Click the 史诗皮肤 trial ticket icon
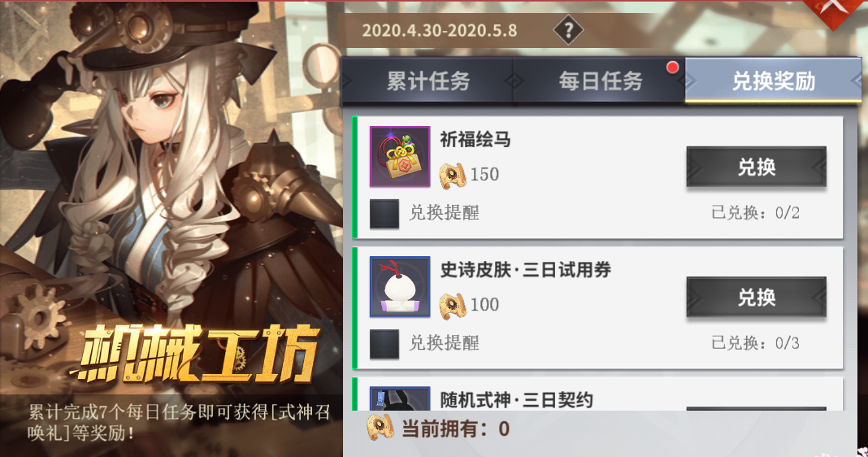The image size is (868, 457). click(x=400, y=286)
